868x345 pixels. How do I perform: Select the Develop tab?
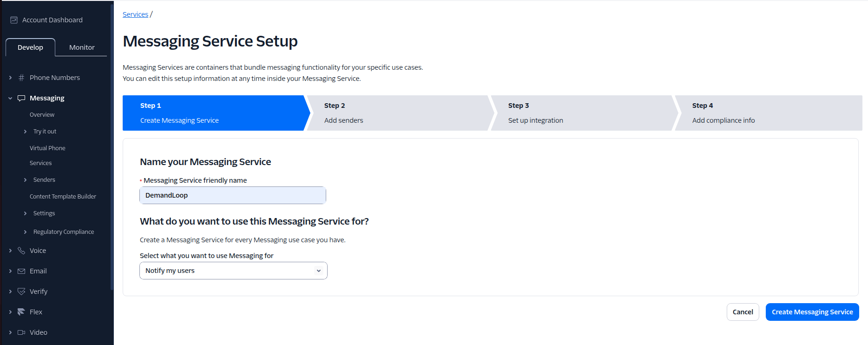(x=30, y=47)
